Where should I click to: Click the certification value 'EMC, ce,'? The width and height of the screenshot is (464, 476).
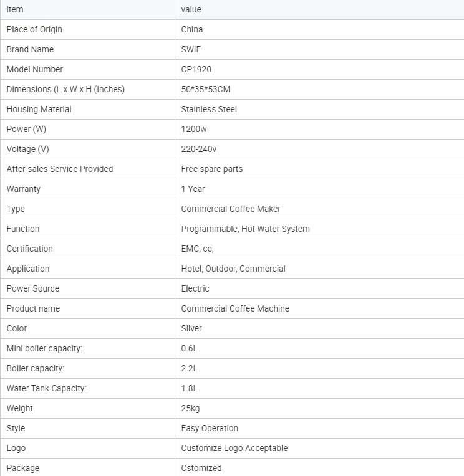coord(197,249)
